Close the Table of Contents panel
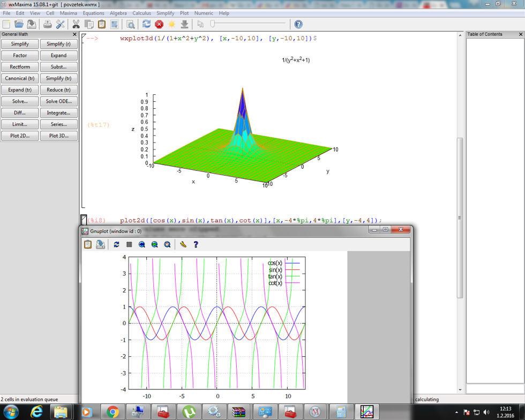Image resolution: width=525 pixels, height=420 pixels. pyautogui.click(x=520, y=34)
